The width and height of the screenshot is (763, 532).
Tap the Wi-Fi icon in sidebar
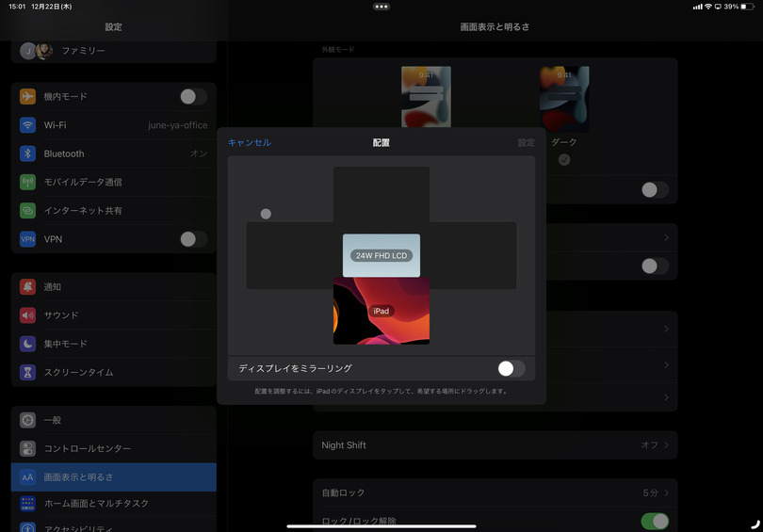pos(27,125)
